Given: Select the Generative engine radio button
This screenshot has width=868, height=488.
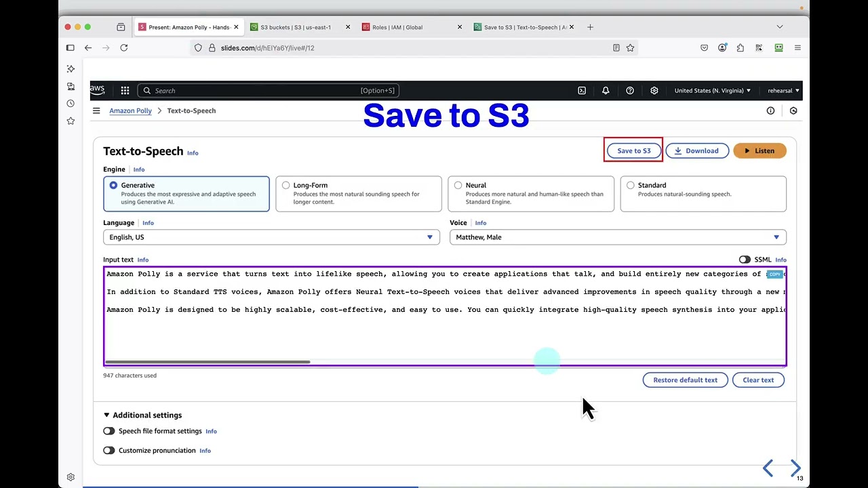Looking at the screenshot, I should 113,185.
